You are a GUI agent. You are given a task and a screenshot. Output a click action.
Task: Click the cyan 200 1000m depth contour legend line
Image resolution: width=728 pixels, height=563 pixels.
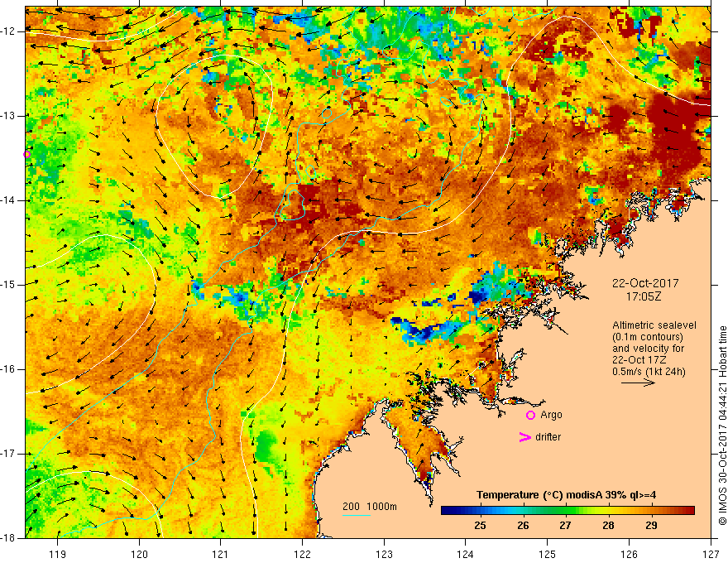point(357,516)
